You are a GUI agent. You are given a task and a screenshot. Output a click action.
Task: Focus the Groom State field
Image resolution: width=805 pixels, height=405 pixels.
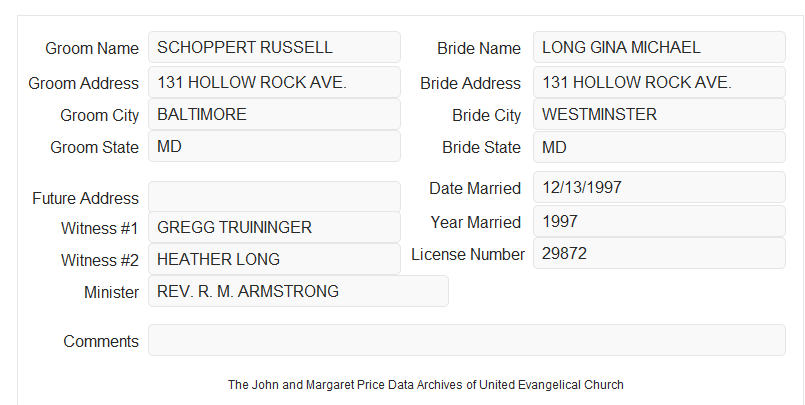pos(274,146)
